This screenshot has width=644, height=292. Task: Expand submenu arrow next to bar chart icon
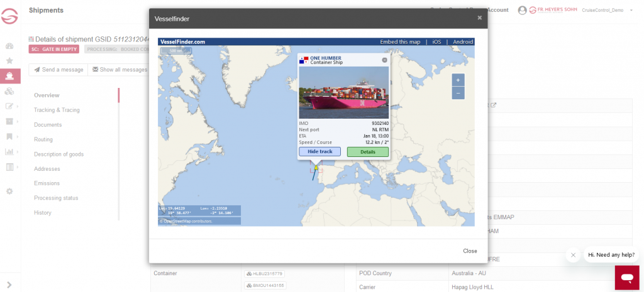pos(17,152)
